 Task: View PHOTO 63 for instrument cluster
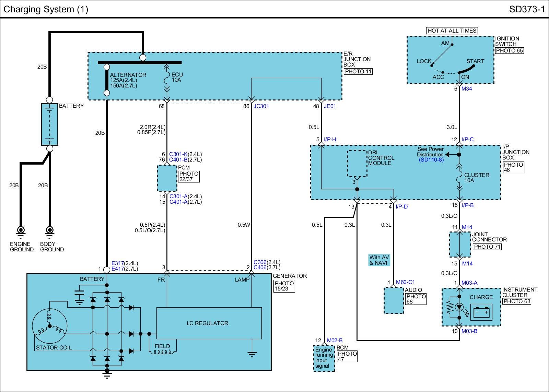coord(516,301)
